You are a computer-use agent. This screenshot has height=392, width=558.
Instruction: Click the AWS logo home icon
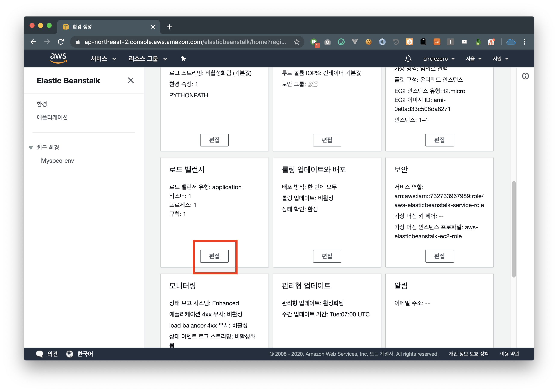click(x=58, y=58)
